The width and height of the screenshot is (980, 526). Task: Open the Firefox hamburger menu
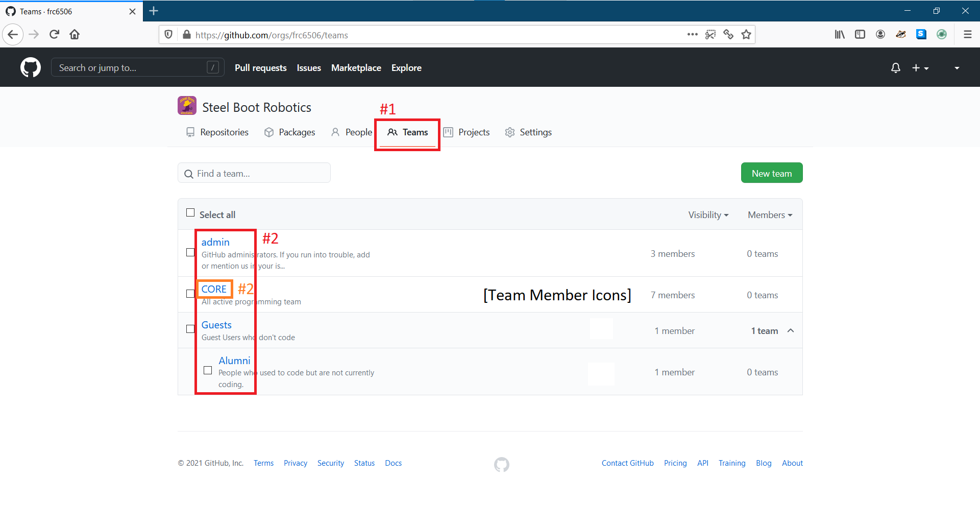(x=967, y=35)
